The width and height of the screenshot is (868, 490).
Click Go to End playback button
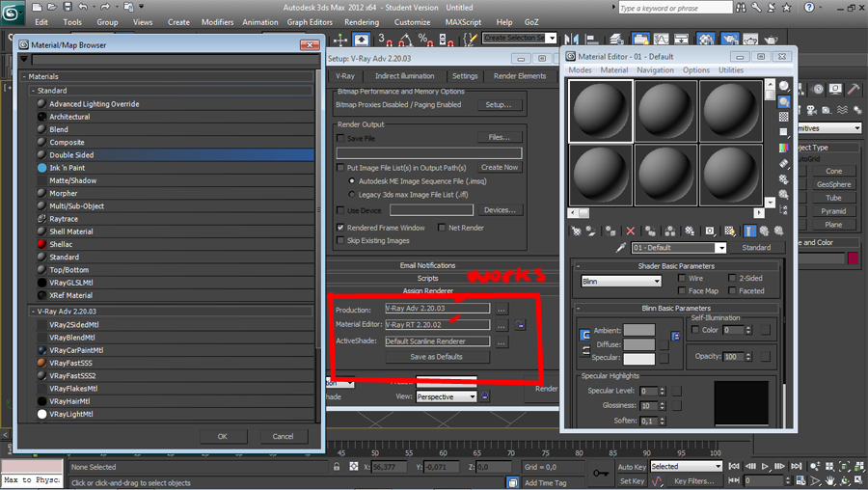[797, 467]
